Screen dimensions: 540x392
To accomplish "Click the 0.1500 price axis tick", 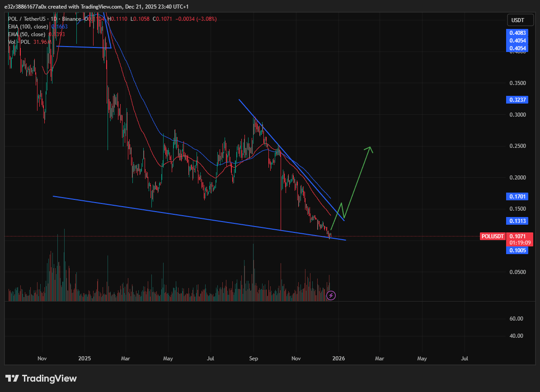I will (517, 209).
